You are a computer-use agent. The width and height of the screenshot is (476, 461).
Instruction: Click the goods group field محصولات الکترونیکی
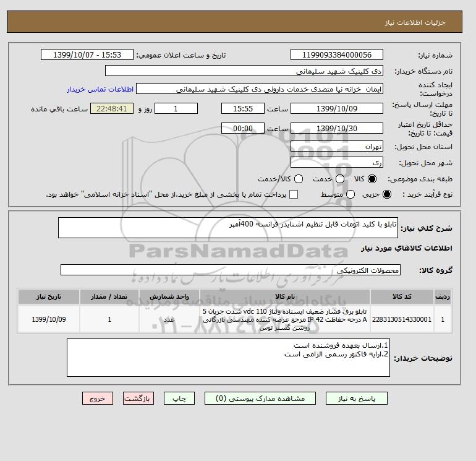coord(231,270)
